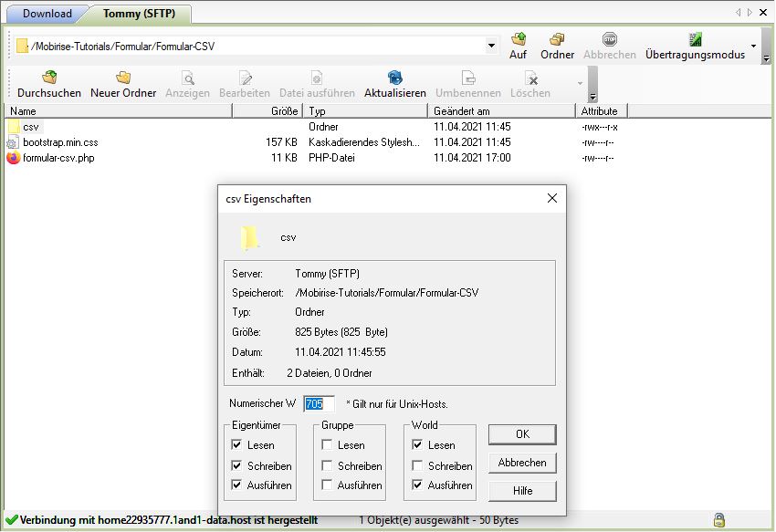The height and width of the screenshot is (532, 776).
Task: Refresh listing with Aktualisieren icon
Action: [x=394, y=78]
